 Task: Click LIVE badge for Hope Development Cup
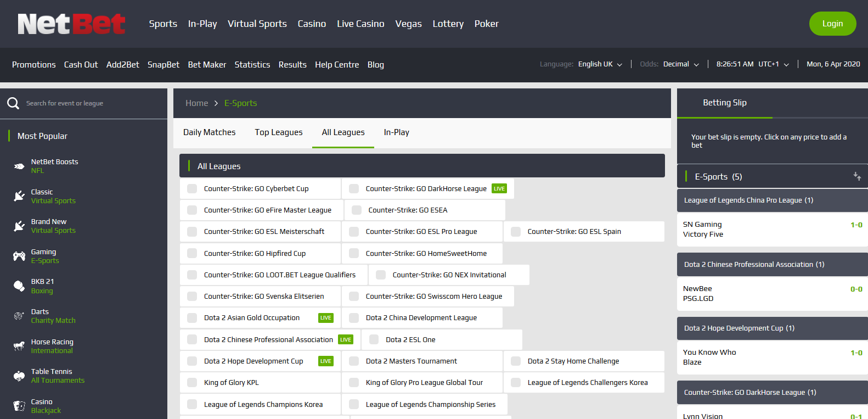[x=326, y=361]
